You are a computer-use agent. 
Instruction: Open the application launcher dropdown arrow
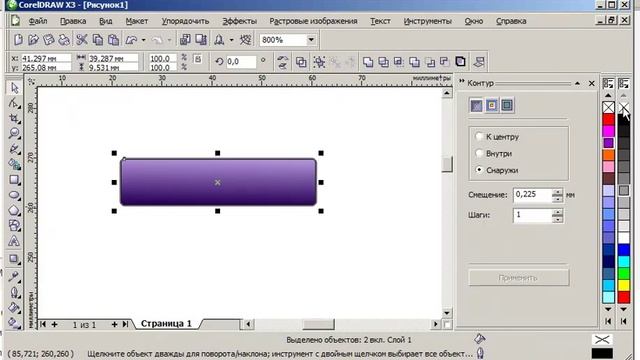(231, 40)
